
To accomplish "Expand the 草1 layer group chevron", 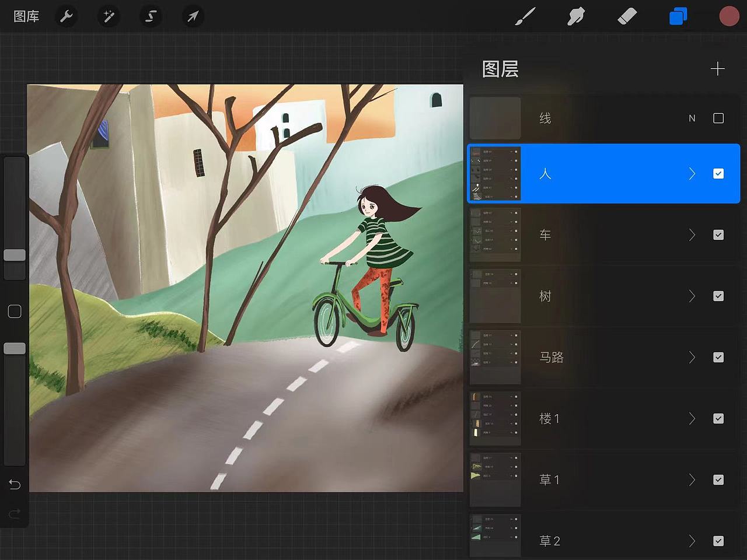I will 692,480.
